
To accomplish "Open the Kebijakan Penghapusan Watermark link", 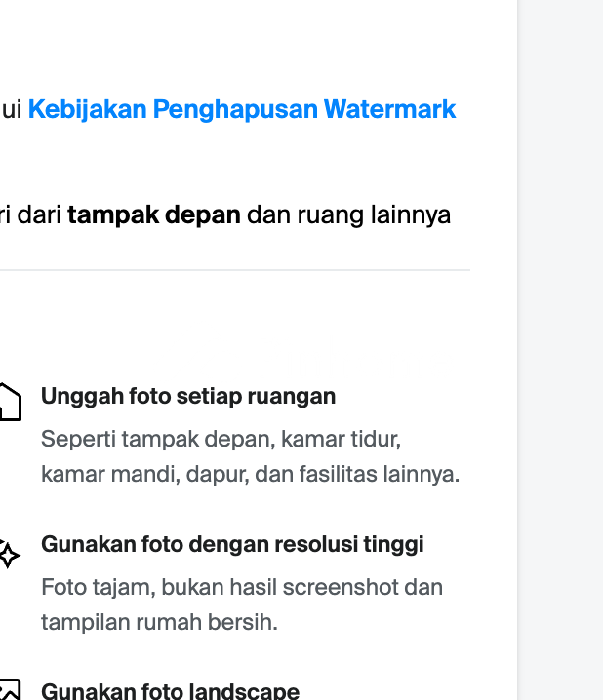I will 242,109.
